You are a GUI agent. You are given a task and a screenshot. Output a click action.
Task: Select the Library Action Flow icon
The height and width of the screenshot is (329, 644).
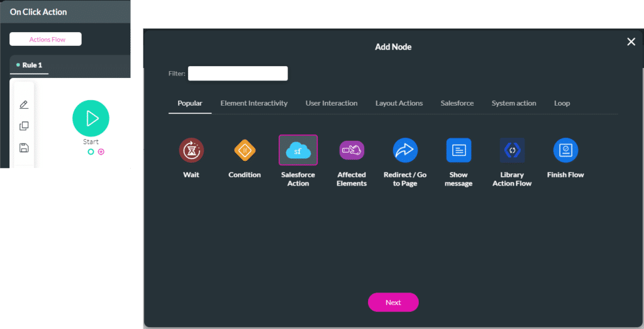[x=512, y=150]
